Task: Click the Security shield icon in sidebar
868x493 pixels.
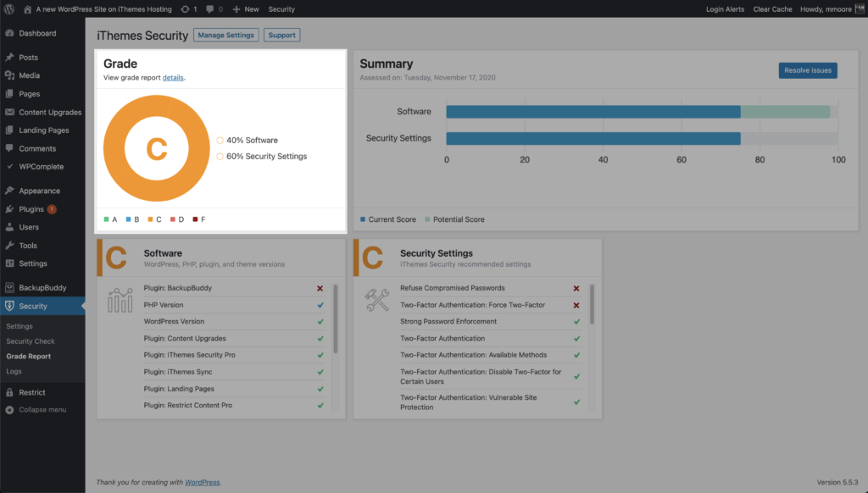Action: click(9, 306)
